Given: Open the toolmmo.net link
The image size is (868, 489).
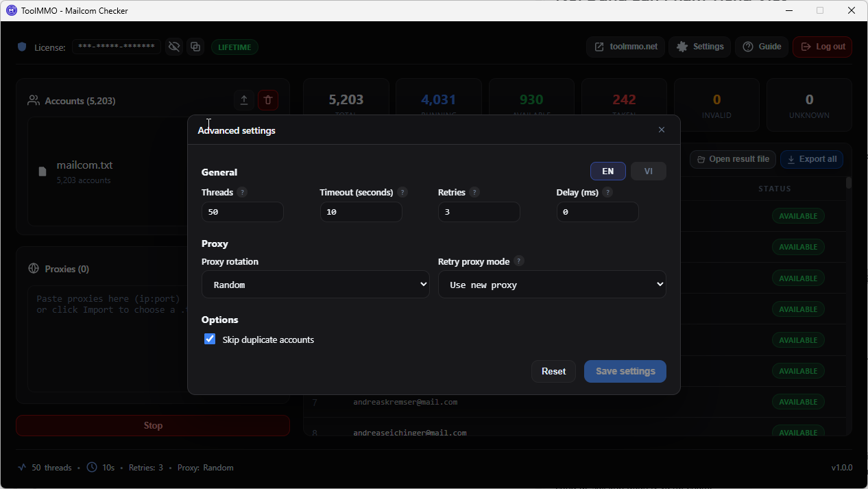Looking at the screenshot, I should point(625,47).
